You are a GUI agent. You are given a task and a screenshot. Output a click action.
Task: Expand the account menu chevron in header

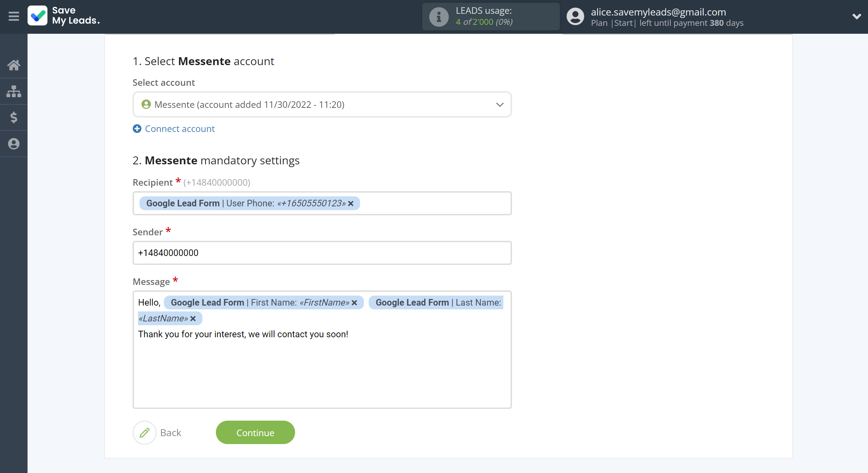857,16
